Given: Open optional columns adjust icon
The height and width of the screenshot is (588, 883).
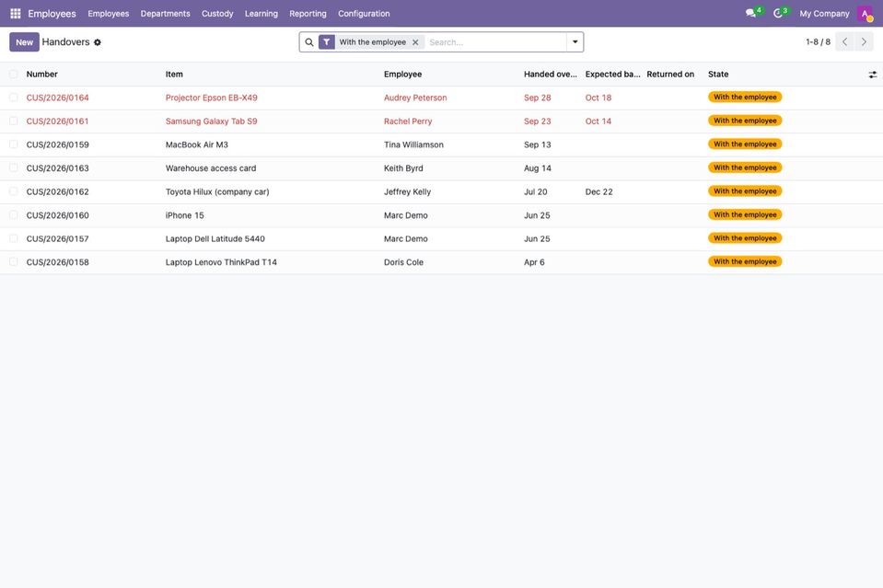Looking at the screenshot, I should coord(872,75).
